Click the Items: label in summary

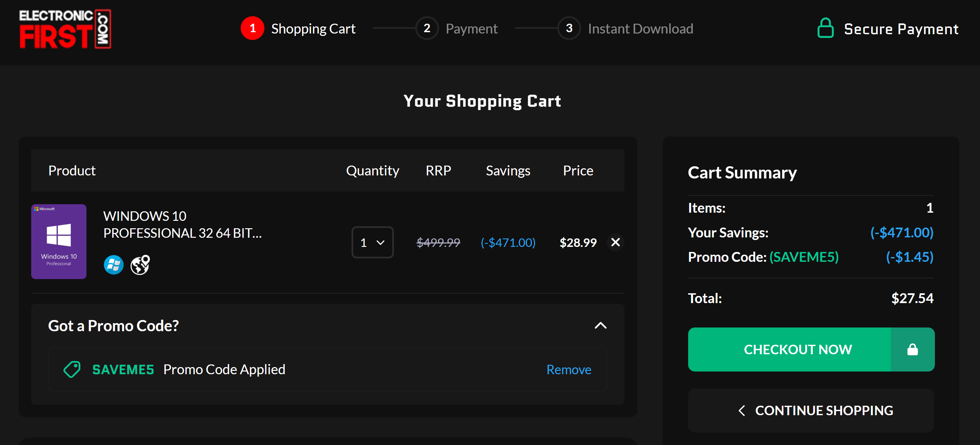point(706,208)
